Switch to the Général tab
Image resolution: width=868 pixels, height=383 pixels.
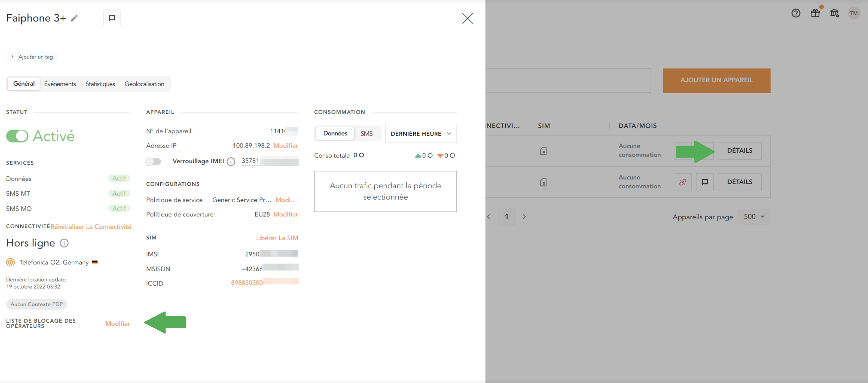(x=24, y=83)
